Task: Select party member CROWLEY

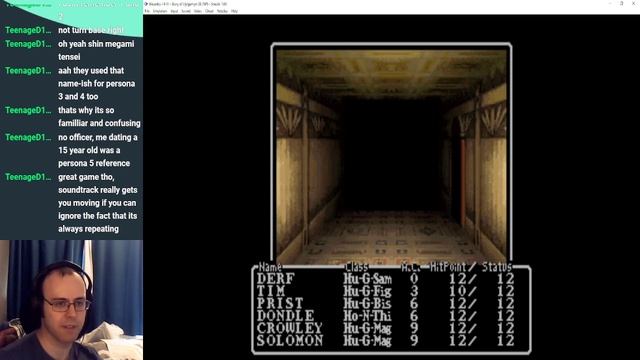Action: tap(289, 328)
